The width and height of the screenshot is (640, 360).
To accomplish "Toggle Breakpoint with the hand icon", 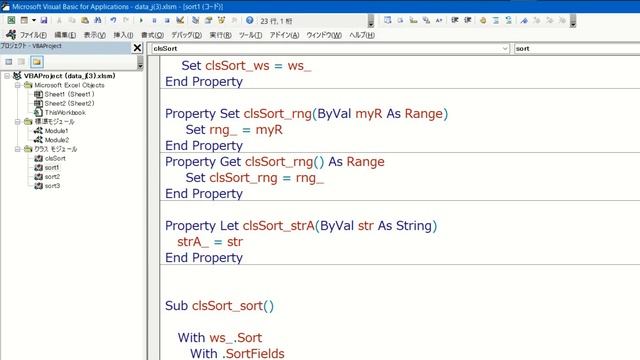I will click(x=483, y=20).
